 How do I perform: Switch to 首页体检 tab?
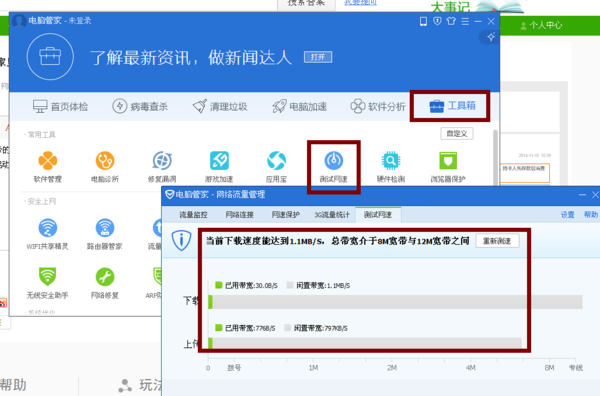pos(60,106)
